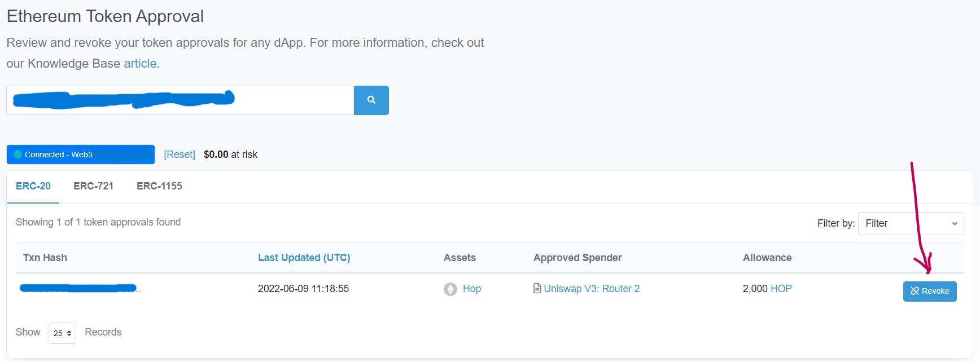Viewport: 980px width, 362px height.
Task: Click the green check icon in Connected button
Action: coord(18,154)
